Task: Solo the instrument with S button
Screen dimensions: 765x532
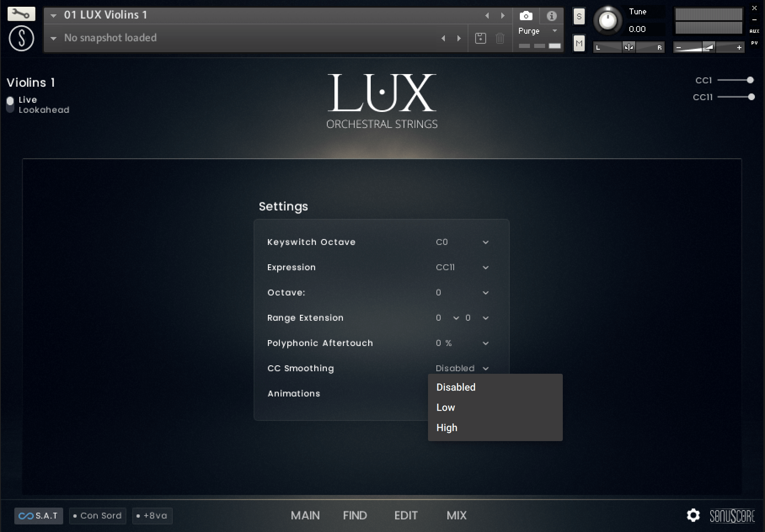Action: (x=579, y=17)
